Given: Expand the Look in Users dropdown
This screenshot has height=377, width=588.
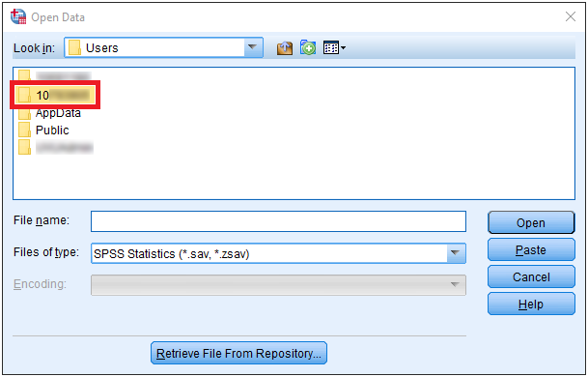Looking at the screenshot, I should pos(252,47).
